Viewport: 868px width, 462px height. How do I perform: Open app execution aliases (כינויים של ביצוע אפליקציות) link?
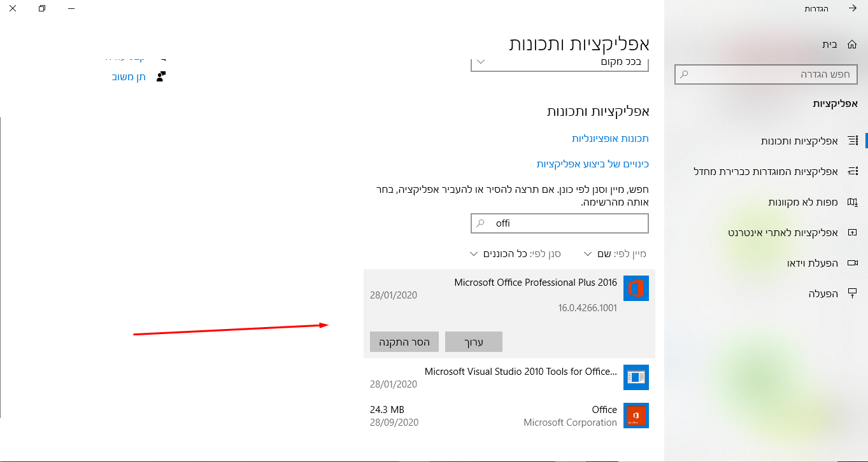pos(592,164)
